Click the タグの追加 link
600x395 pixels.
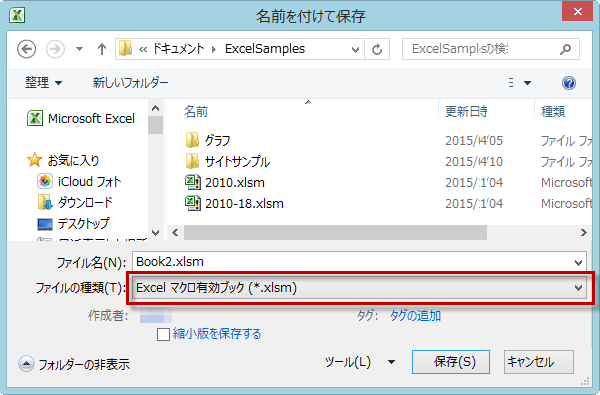[x=415, y=315]
